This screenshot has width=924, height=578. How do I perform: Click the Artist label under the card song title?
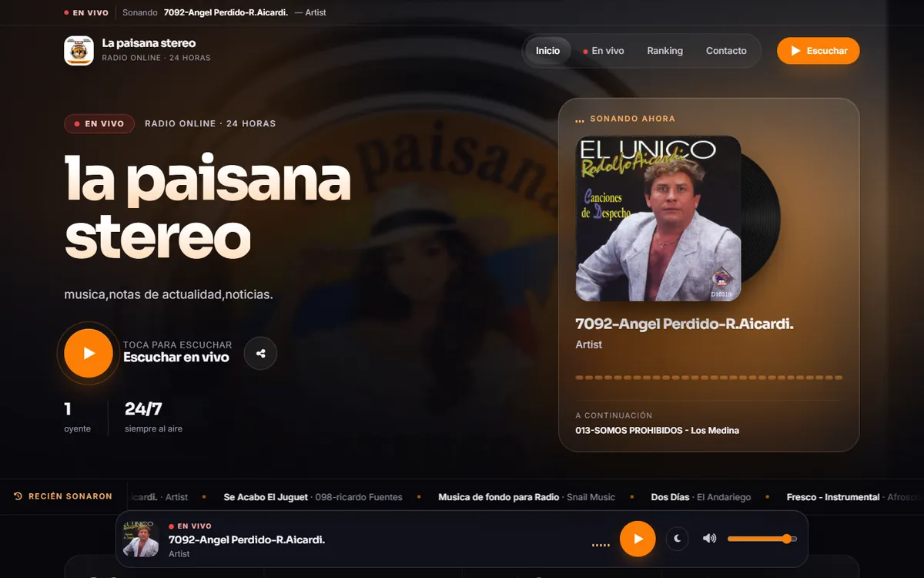[589, 344]
